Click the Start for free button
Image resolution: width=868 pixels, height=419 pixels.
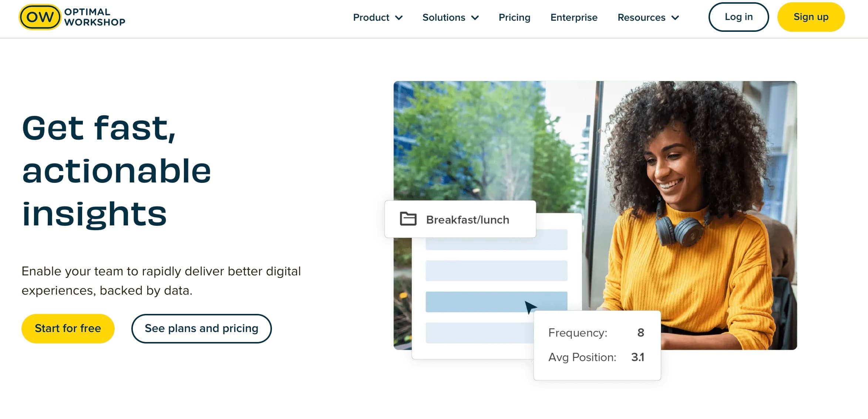(67, 328)
